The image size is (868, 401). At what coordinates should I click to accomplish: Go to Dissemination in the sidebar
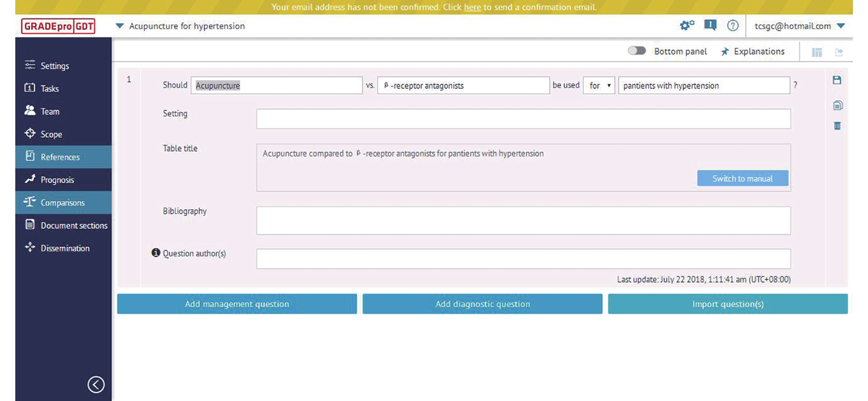[x=63, y=248]
